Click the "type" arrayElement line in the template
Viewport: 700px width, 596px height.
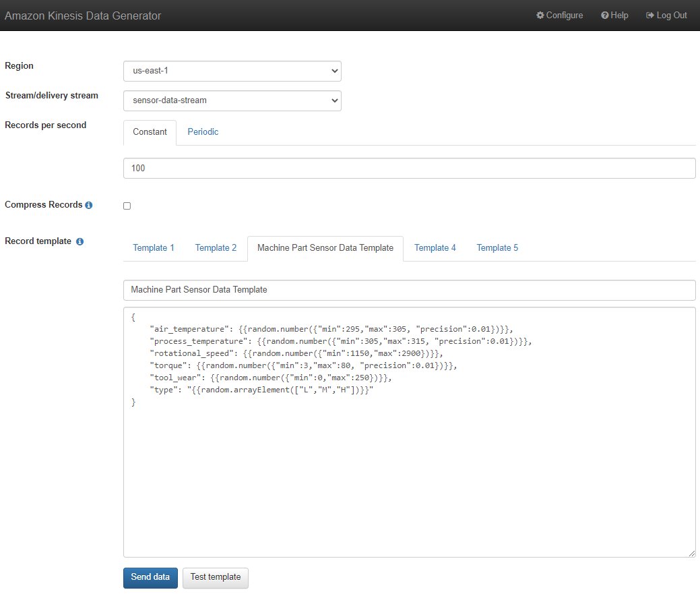[x=261, y=390]
